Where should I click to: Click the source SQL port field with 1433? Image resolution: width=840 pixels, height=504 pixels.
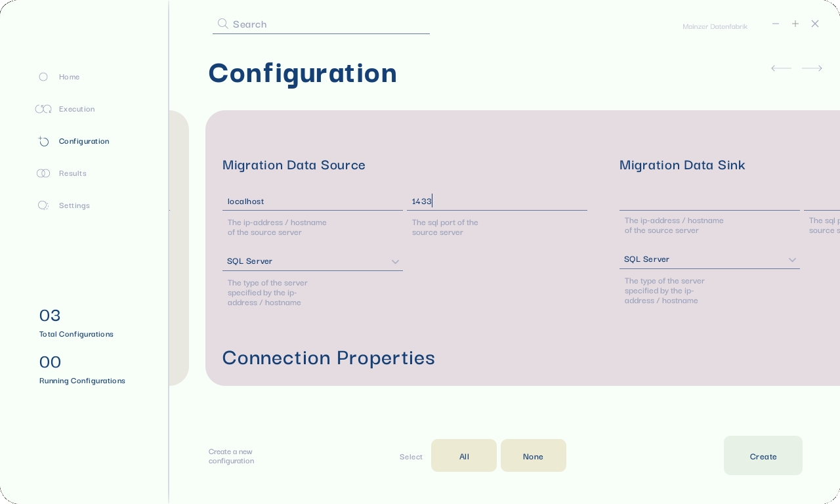click(x=497, y=201)
